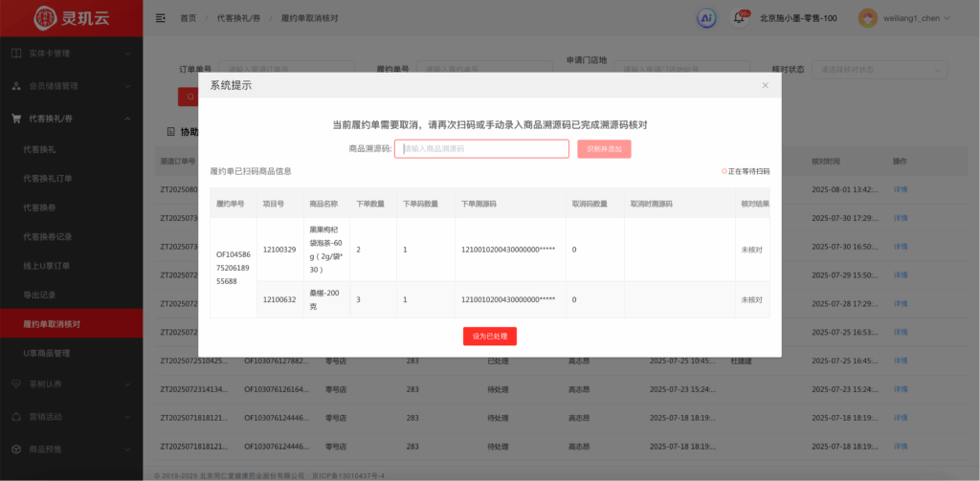The width and height of the screenshot is (980, 481).
Task: Click the 设为已处理 button
Action: pyautogui.click(x=490, y=337)
